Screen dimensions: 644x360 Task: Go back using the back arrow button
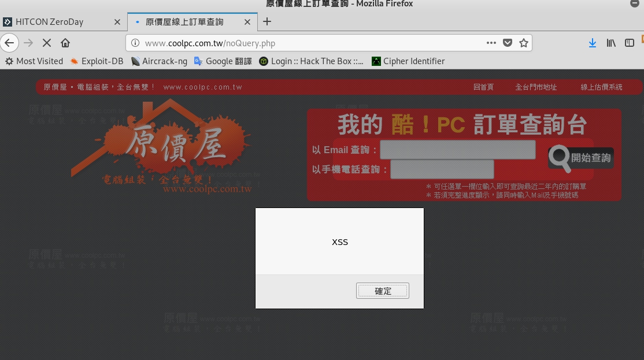point(9,43)
